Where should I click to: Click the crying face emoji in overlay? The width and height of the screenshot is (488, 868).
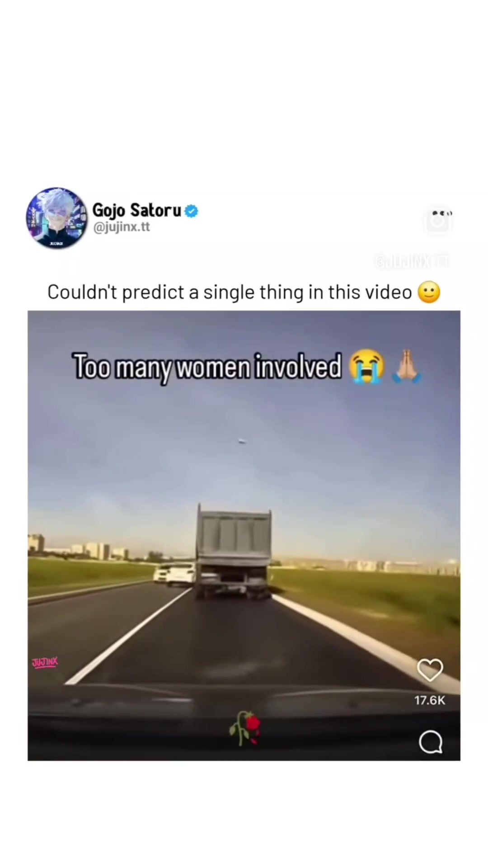point(366,366)
